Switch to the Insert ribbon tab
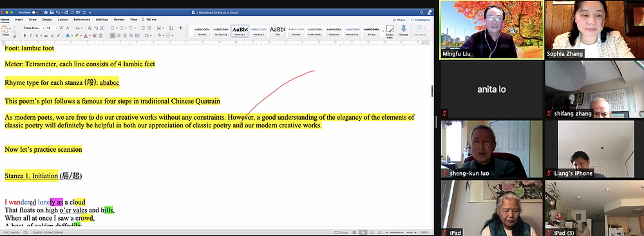Image resolution: width=644 pixels, height=236 pixels. coord(19,19)
